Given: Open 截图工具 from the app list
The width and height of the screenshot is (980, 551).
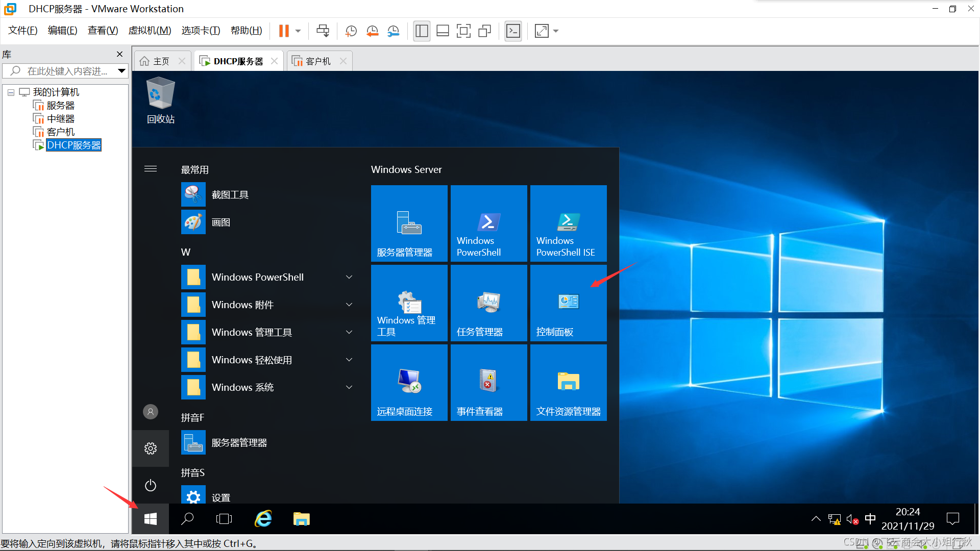Looking at the screenshot, I should [x=230, y=195].
